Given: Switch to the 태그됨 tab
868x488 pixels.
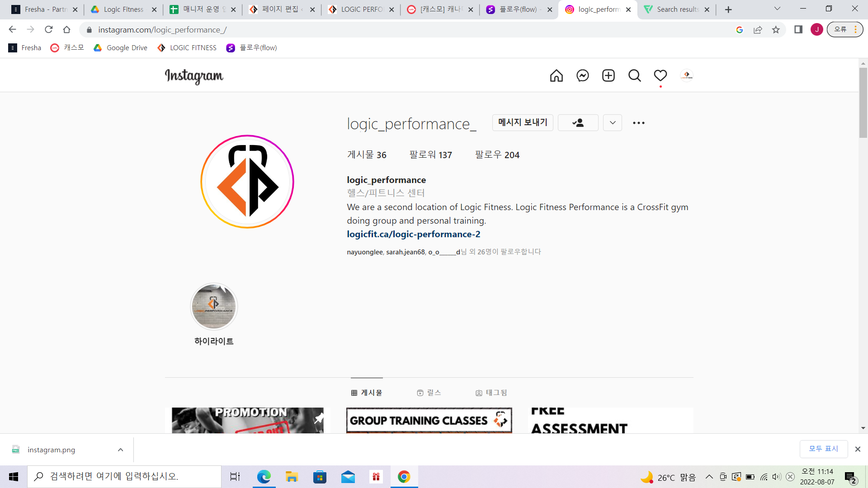Looking at the screenshot, I should pos(491,393).
